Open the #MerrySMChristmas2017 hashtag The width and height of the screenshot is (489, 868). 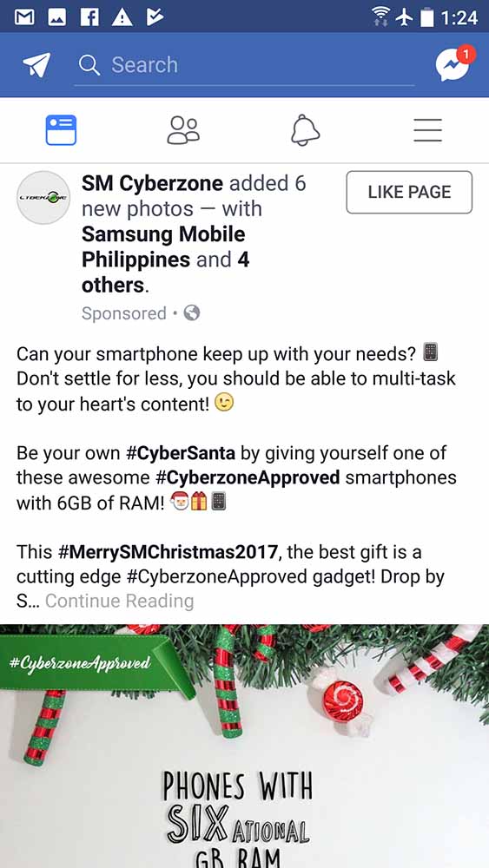click(x=168, y=552)
